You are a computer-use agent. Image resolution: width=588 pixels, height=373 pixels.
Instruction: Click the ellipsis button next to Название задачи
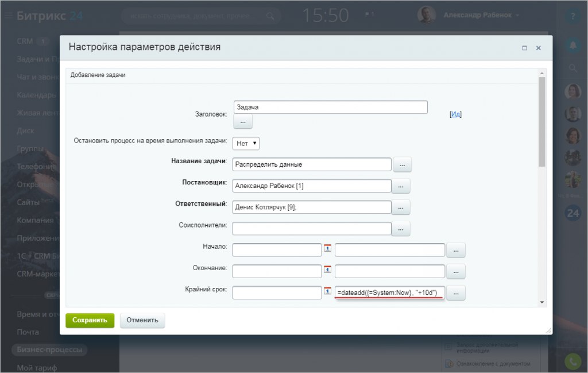[402, 165]
